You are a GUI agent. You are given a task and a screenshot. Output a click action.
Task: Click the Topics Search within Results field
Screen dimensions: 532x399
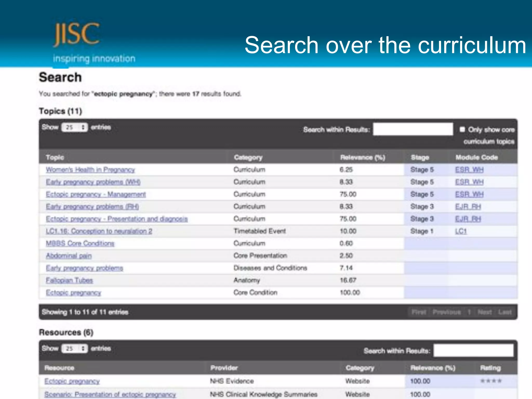coord(413,129)
